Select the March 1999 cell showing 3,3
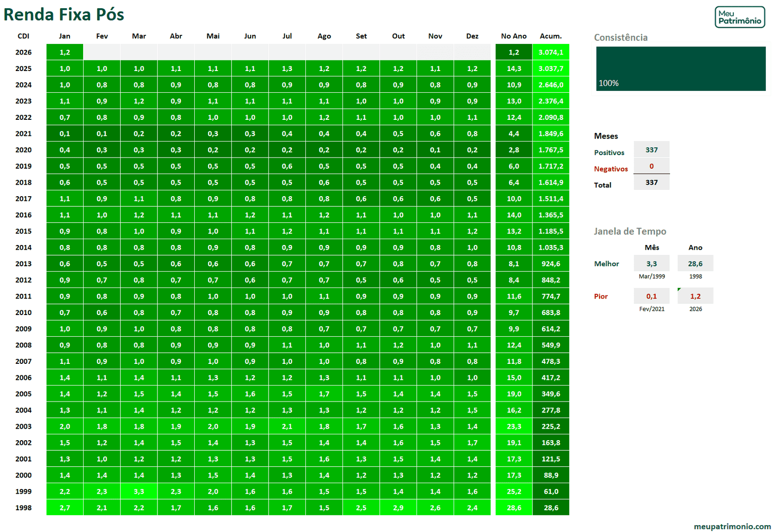 139,491
